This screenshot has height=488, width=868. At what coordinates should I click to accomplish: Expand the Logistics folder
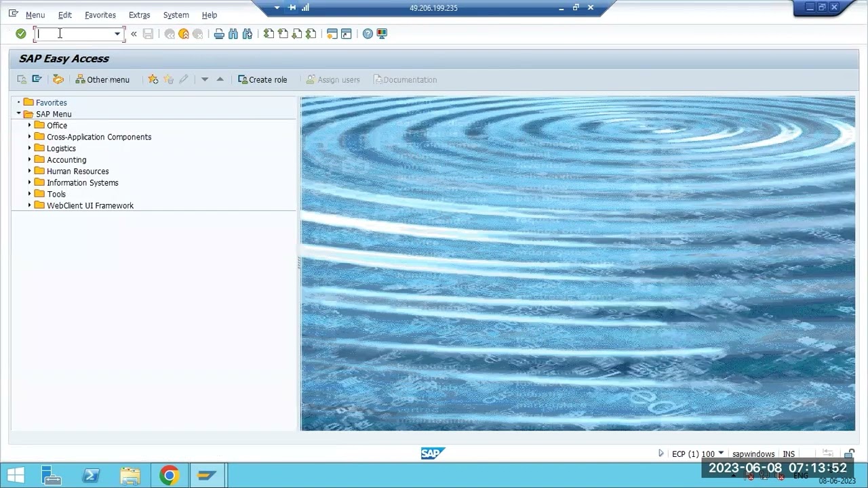pos(30,148)
